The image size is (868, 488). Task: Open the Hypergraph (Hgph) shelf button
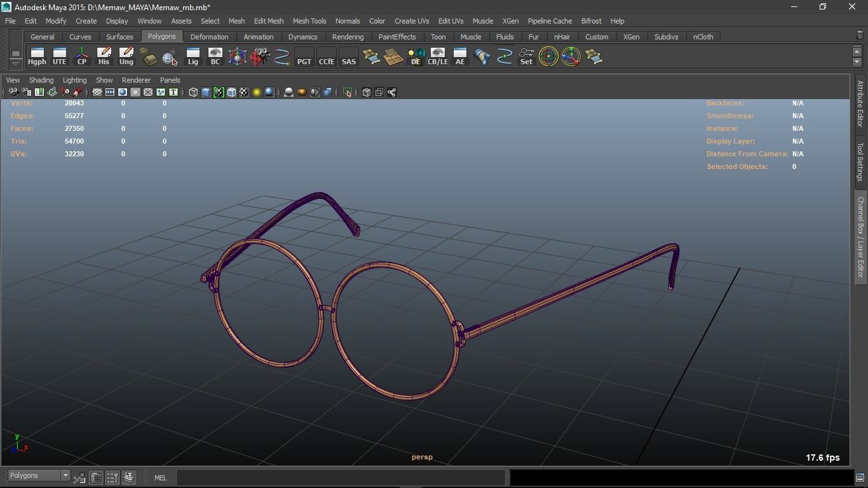(37, 57)
